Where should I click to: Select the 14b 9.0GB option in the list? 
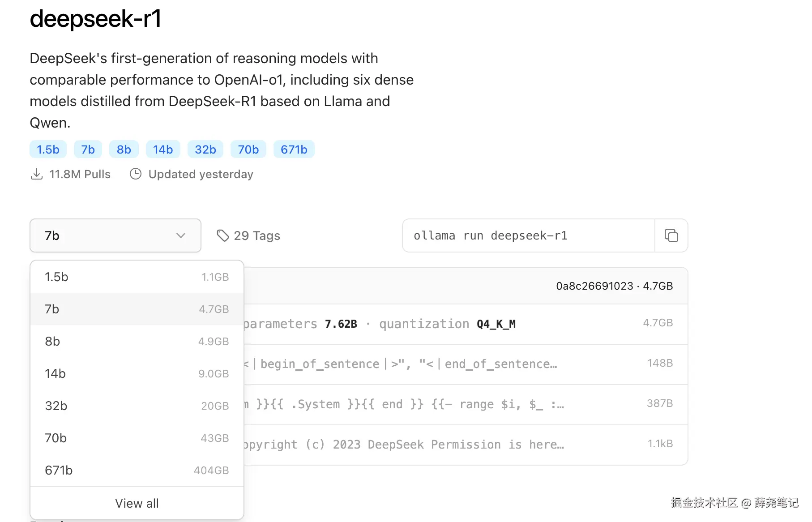point(137,374)
